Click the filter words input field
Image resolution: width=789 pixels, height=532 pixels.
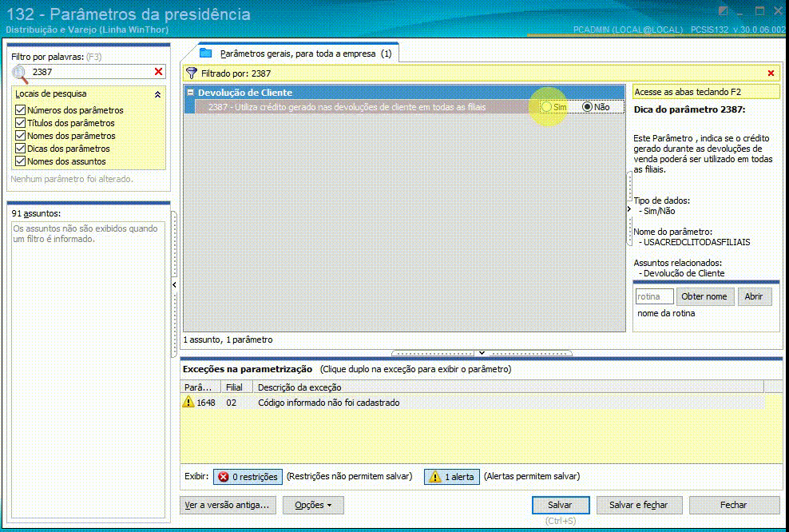click(x=92, y=72)
